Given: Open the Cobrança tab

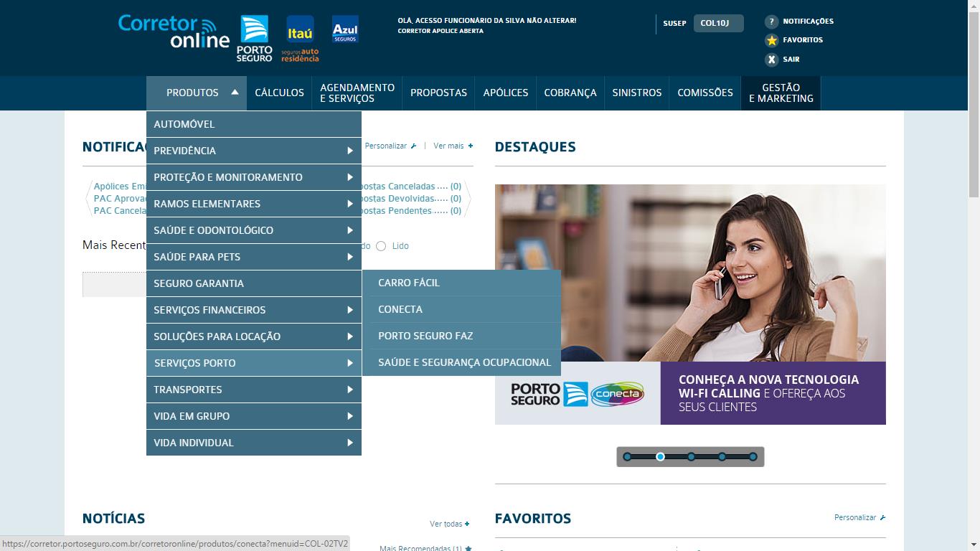Looking at the screenshot, I should point(570,93).
